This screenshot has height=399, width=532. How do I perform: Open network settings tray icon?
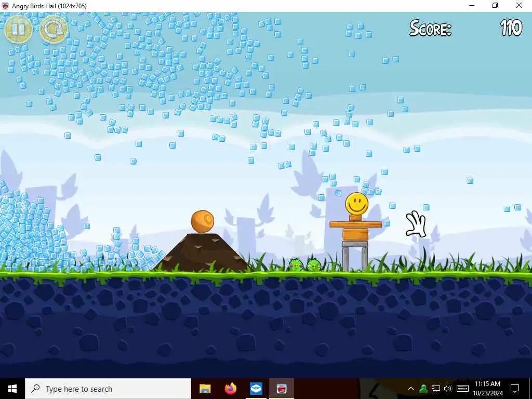click(436, 389)
